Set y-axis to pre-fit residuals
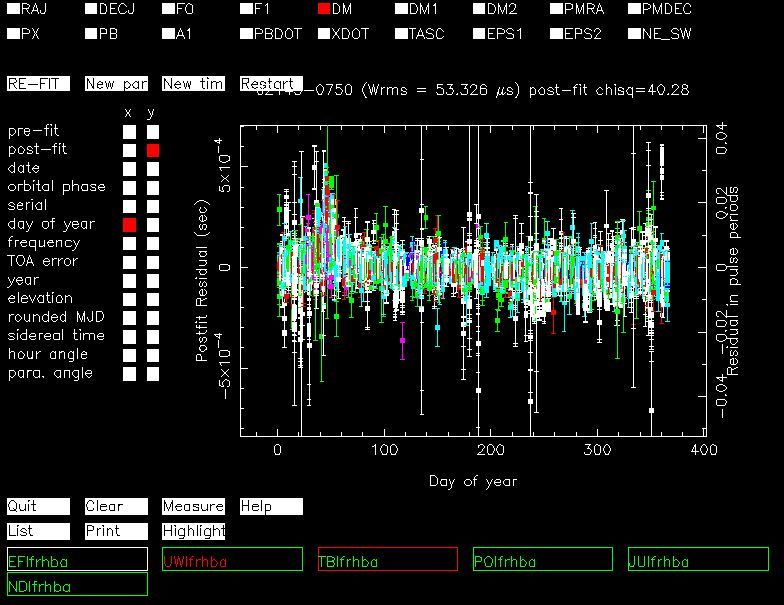 (x=153, y=132)
